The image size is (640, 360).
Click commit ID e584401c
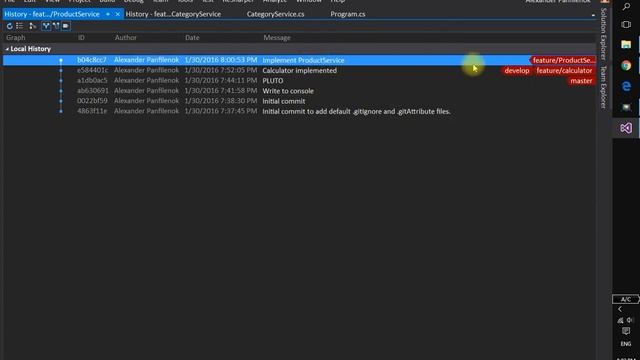[93, 70]
